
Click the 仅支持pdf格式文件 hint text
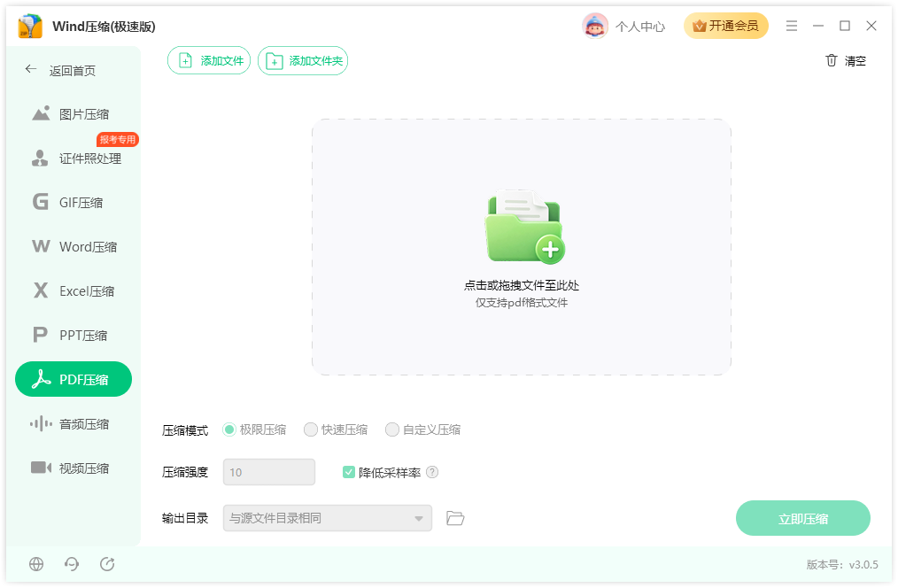522,302
